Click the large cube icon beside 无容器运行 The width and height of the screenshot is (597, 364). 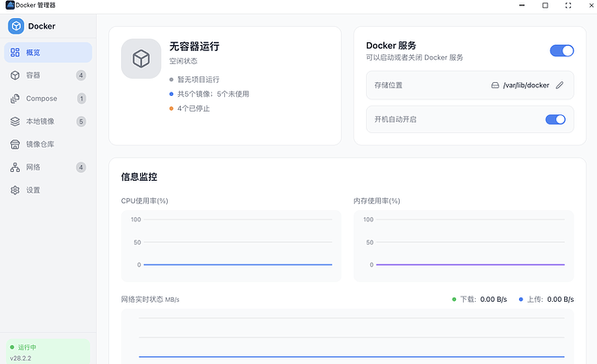point(141,59)
